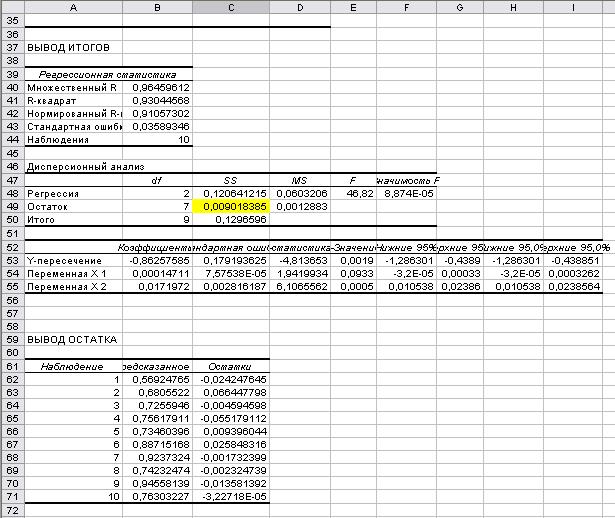Click the 'R-квадрат' label cell
Screen dimensions: 615x518
[73, 100]
